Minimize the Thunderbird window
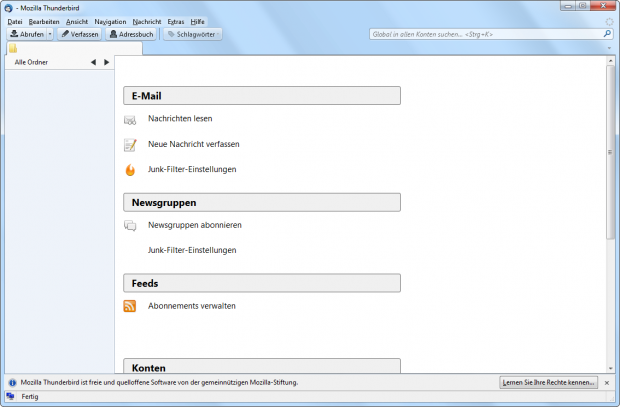 [567, 6]
